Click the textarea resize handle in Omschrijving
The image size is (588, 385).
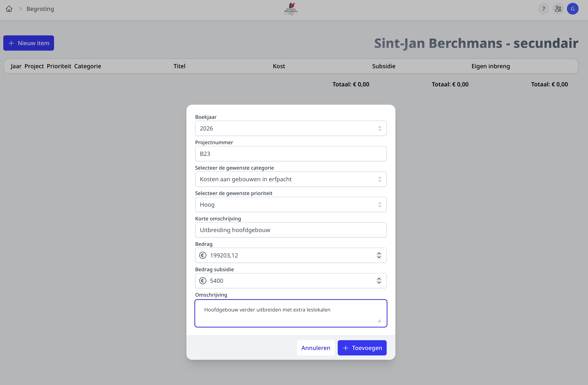pos(379,321)
